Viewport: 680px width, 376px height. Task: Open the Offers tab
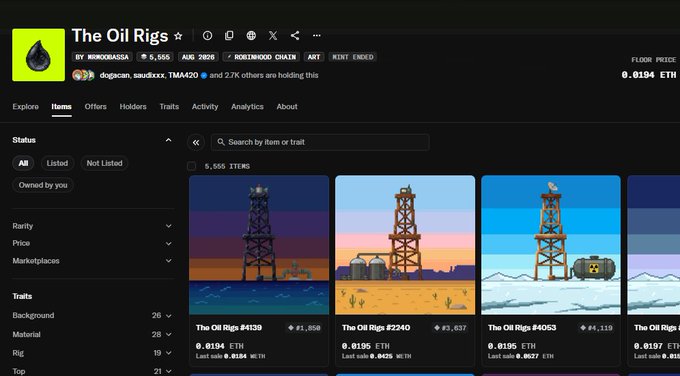tap(95, 107)
